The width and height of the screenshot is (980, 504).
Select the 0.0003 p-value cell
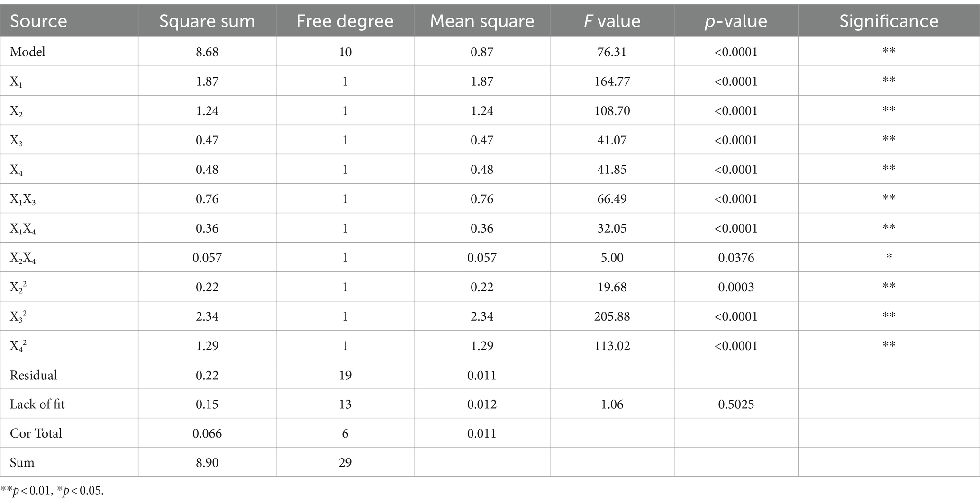[736, 287]
